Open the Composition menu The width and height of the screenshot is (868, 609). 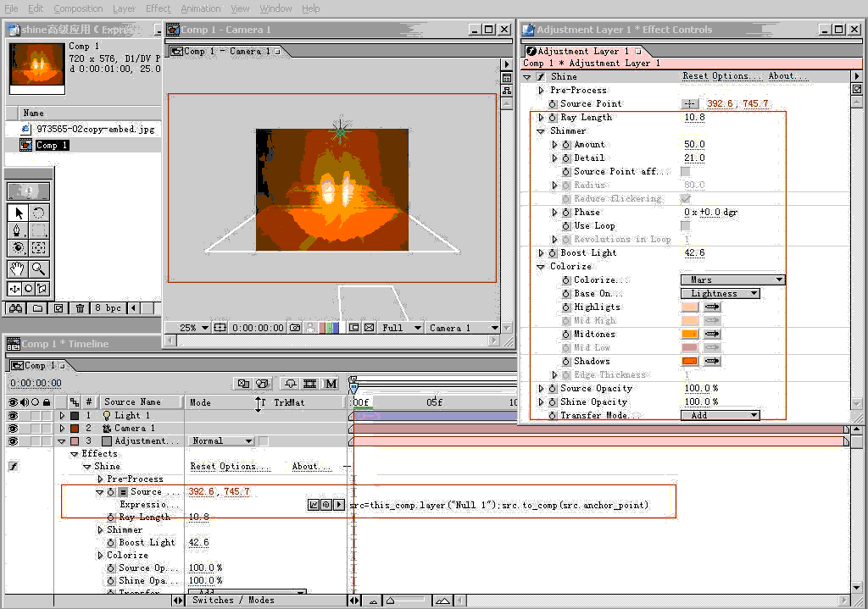[x=78, y=8]
